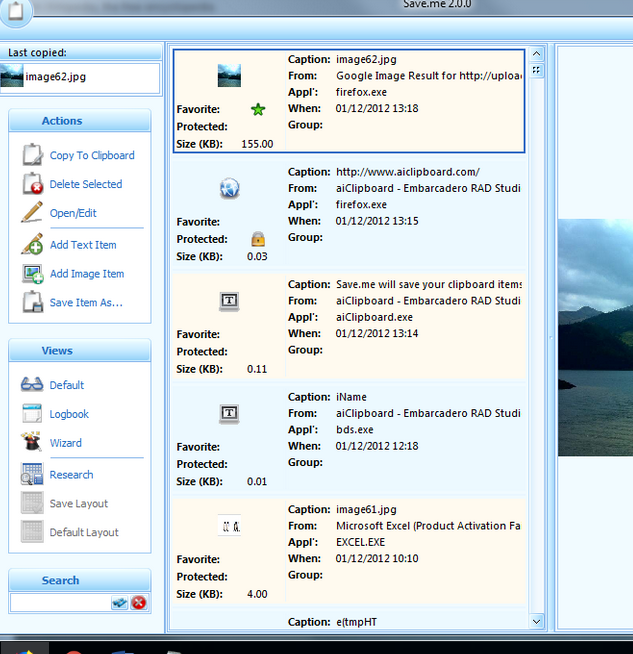Click the image62.jpg thumbnail in the list
Screen dimensions: 633x654
coord(229,75)
